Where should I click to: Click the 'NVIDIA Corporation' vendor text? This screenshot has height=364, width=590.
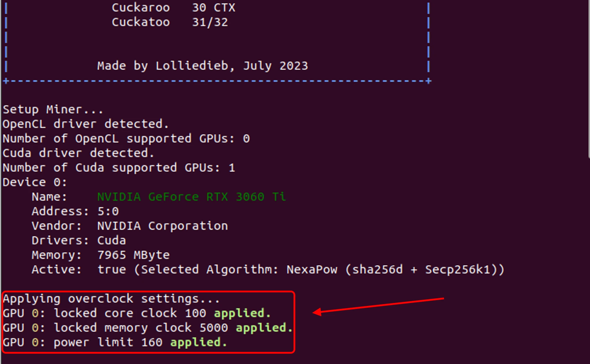(163, 226)
